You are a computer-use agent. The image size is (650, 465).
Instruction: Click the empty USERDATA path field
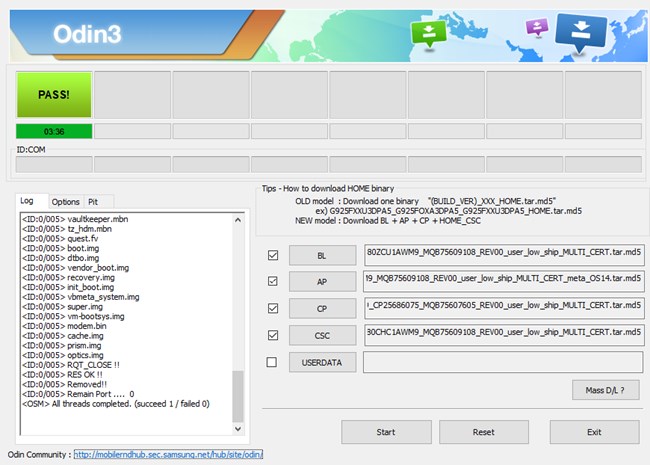[503, 362]
